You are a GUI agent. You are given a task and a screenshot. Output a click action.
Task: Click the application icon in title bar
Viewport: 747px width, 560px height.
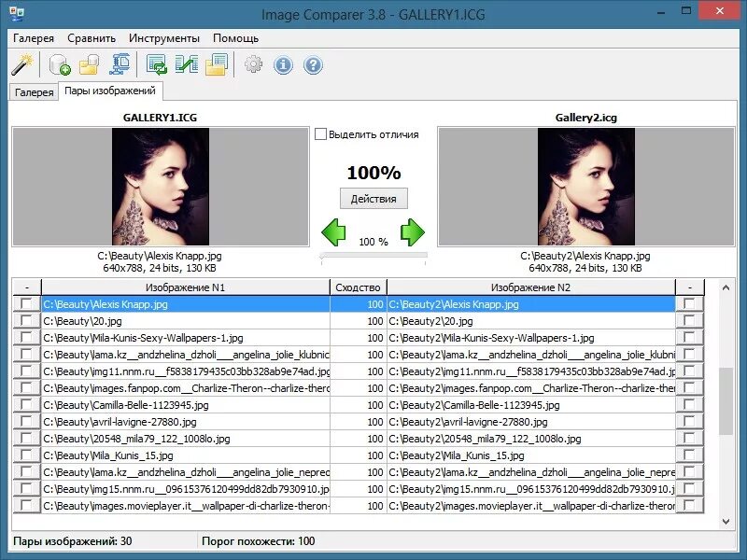click(17, 13)
